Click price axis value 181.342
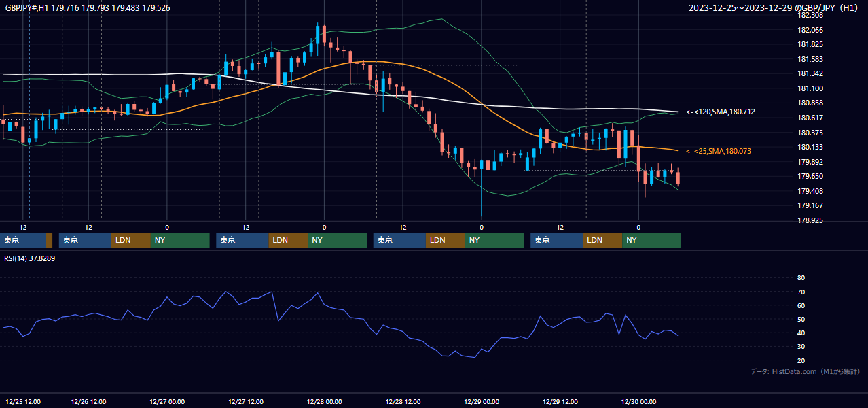868x408 pixels. pos(810,73)
